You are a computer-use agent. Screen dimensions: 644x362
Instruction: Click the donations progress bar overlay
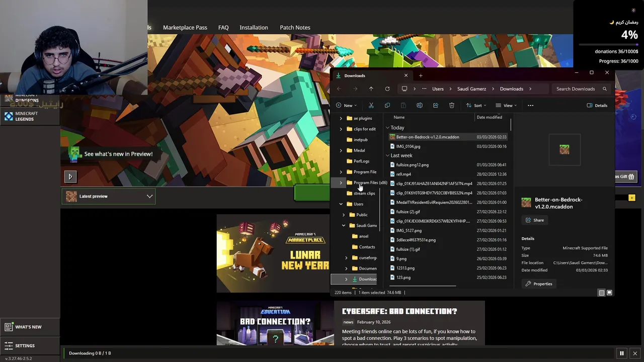click(608, 45)
